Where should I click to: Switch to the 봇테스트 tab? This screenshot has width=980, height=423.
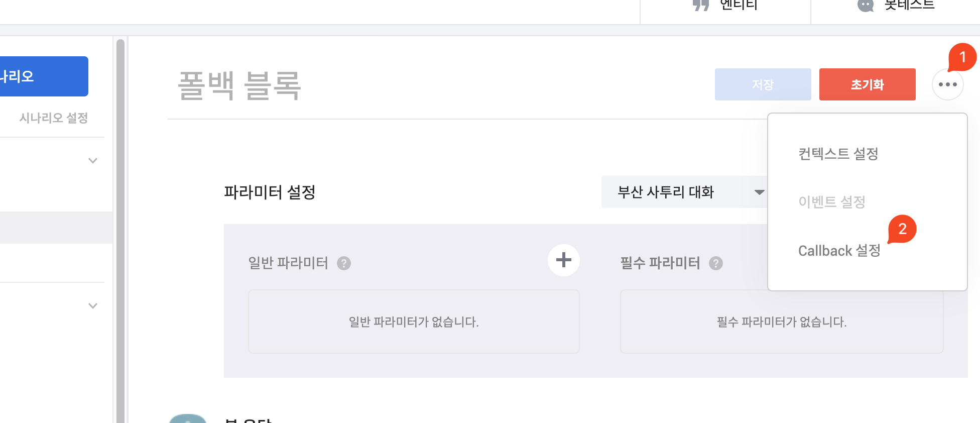[x=896, y=6]
